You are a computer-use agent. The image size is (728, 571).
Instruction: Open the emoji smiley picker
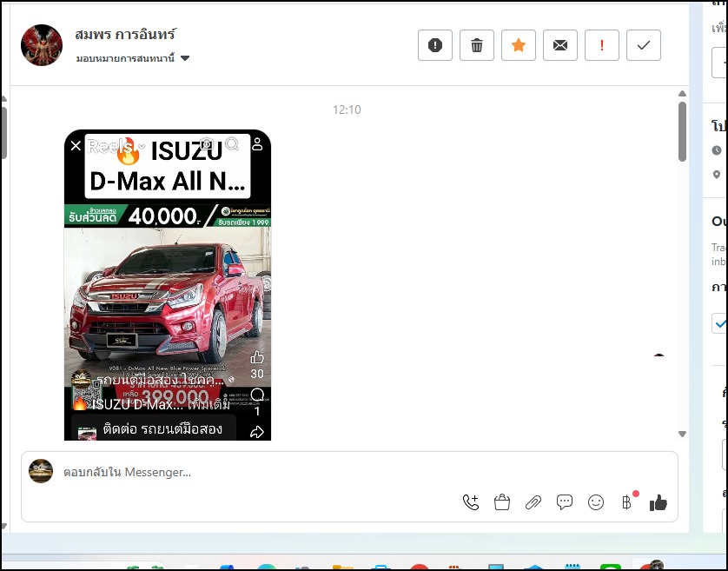click(x=596, y=502)
